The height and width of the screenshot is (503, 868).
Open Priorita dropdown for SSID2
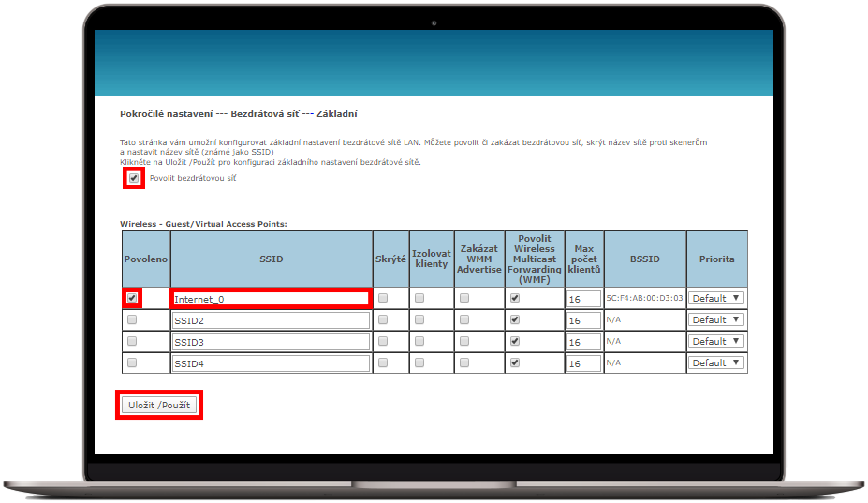click(716, 319)
